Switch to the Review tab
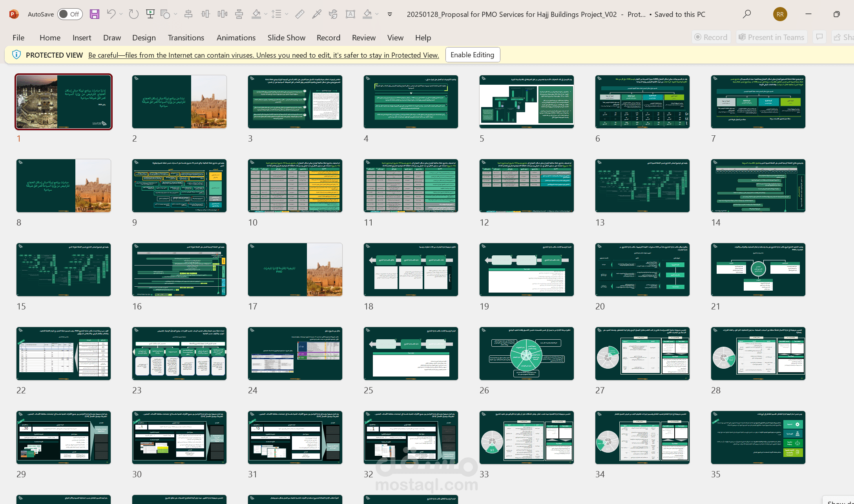 pos(364,38)
